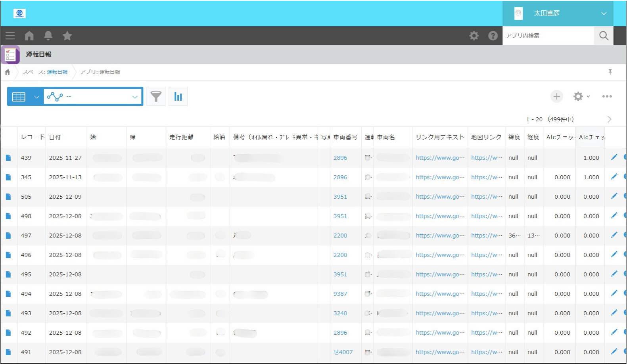Pin the breadcrumb bar with pin icon

(x=610, y=72)
